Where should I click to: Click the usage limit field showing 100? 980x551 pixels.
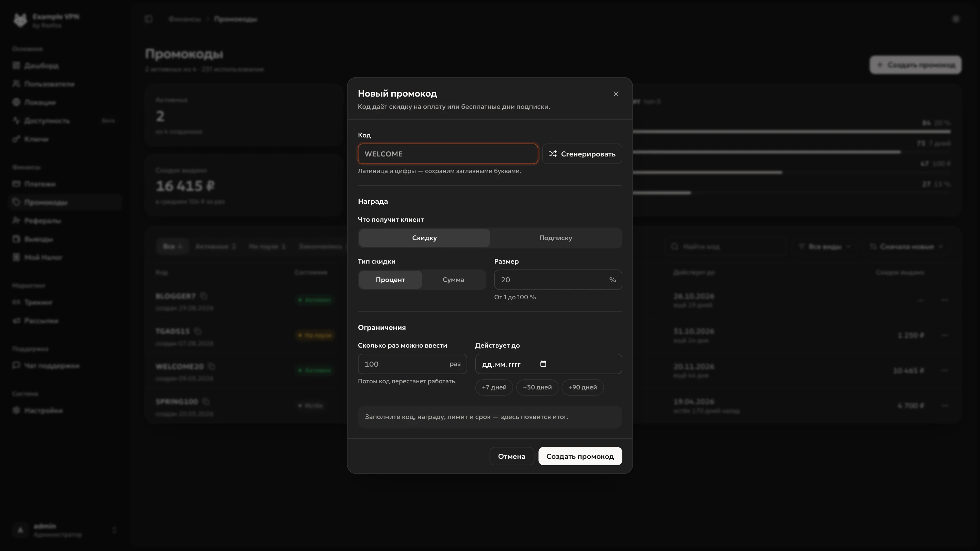[x=412, y=364]
